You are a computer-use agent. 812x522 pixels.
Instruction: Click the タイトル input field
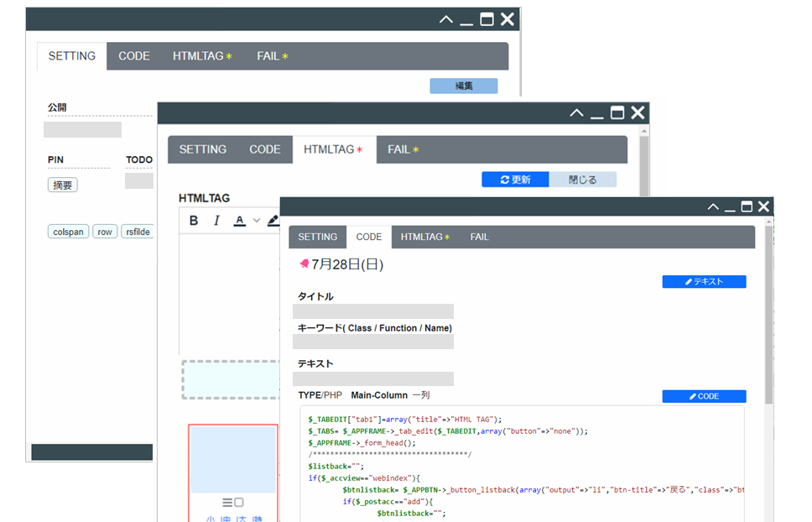(x=373, y=311)
